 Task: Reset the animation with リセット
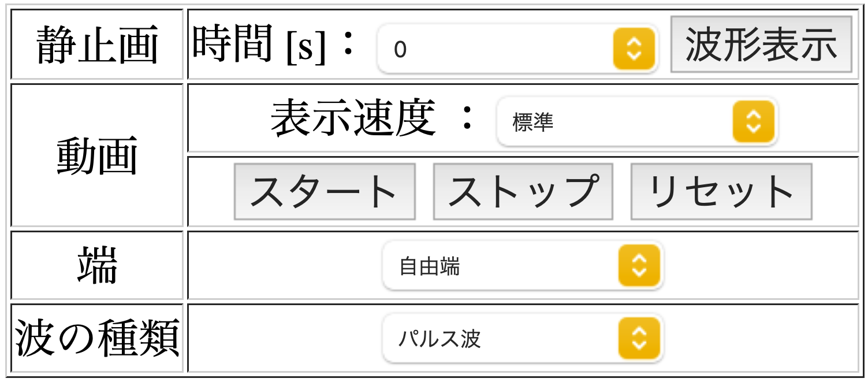[x=721, y=192]
